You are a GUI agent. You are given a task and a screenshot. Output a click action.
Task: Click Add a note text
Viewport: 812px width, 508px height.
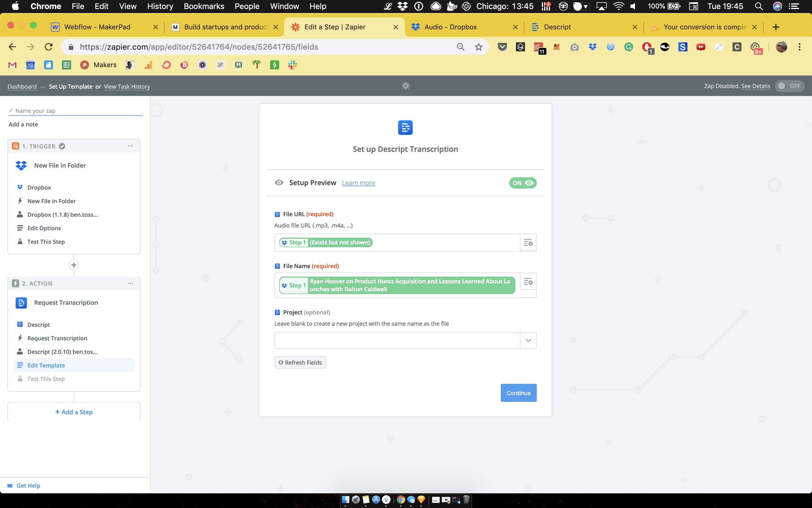[x=23, y=124]
